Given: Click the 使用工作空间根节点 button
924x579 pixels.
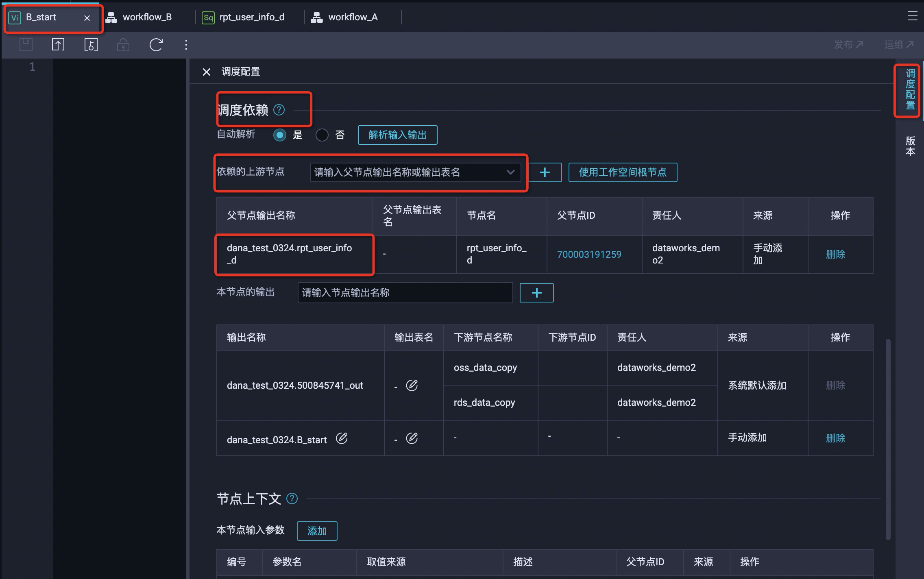Looking at the screenshot, I should [x=623, y=172].
